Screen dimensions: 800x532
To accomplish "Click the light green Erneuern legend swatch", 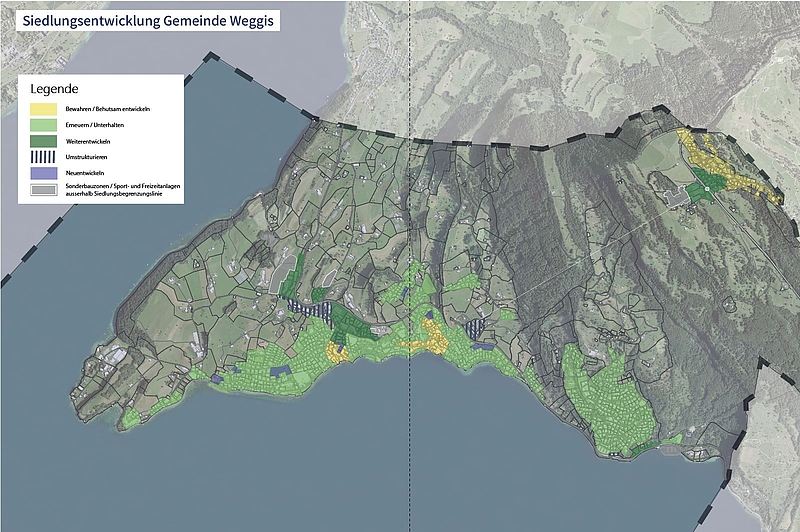I will (43, 124).
